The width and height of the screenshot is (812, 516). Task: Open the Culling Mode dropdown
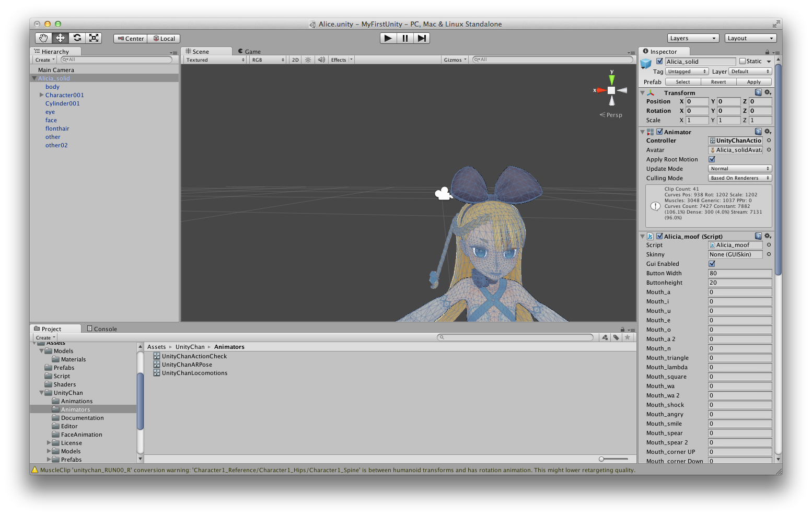point(740,178)
